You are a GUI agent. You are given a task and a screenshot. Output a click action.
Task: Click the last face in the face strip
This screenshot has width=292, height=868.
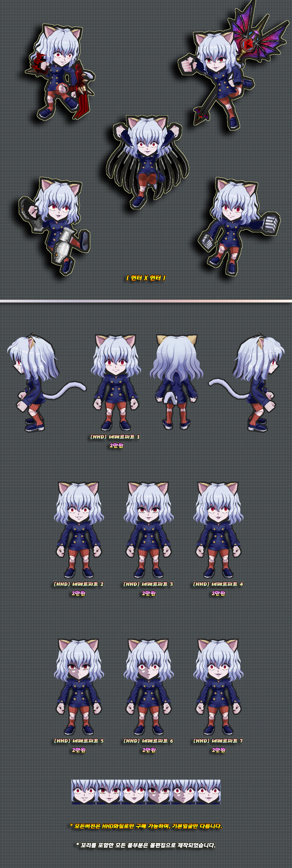pyautogui.click(x=208, y=792)
